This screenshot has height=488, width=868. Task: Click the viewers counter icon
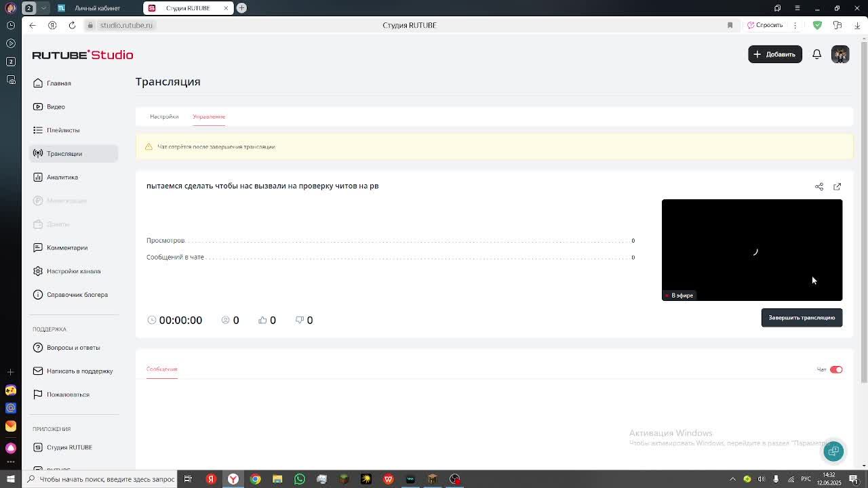tap(226, 320)
